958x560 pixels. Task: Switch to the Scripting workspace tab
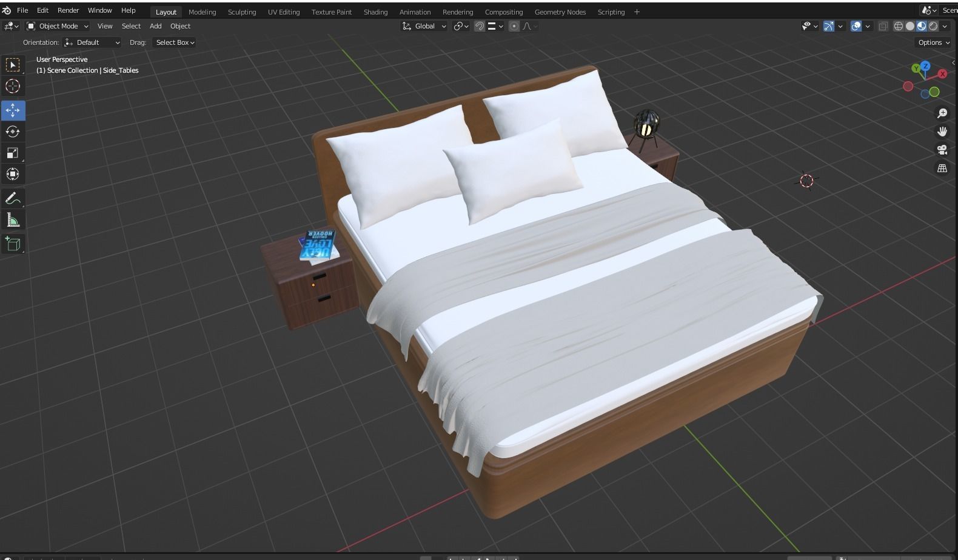(611, 12)
